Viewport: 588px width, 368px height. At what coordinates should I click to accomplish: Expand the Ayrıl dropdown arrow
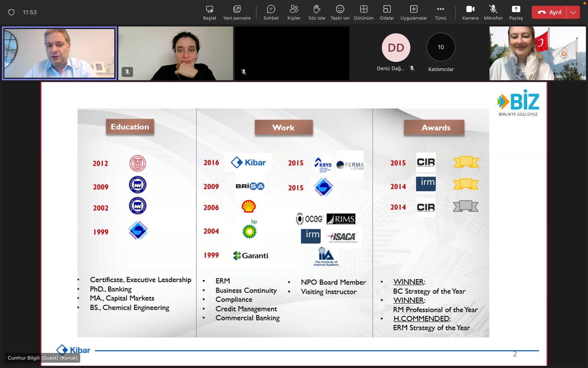(x=573, y=12)
